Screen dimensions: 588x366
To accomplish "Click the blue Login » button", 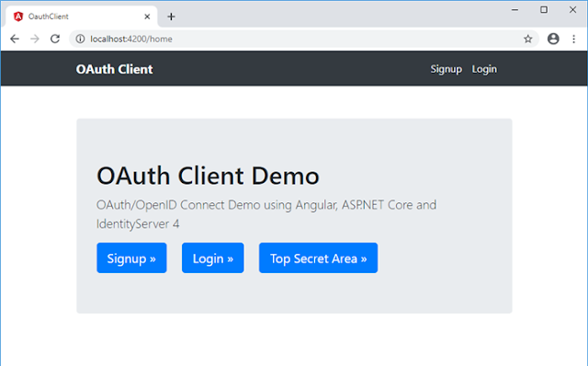I will tap(212, 257).
